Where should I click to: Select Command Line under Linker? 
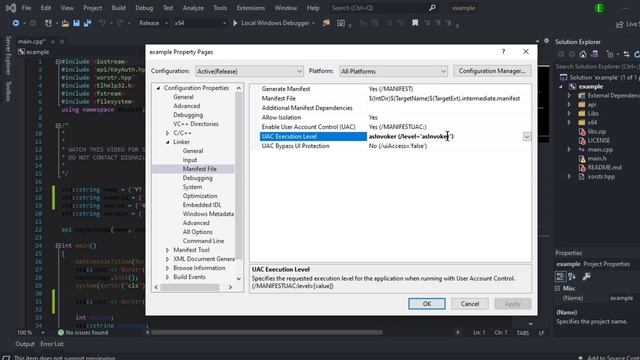click(203, 241)
